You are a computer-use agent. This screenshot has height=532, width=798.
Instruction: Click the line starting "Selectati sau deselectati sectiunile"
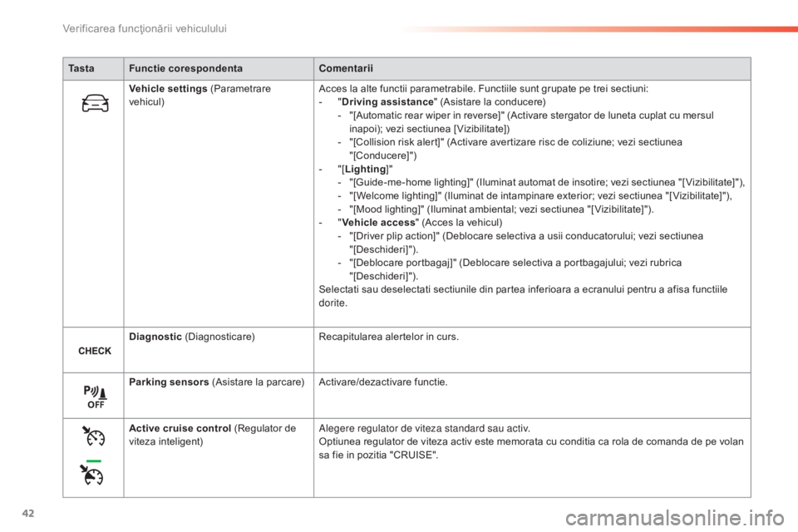pyautogui.click(x=523, y=289)
